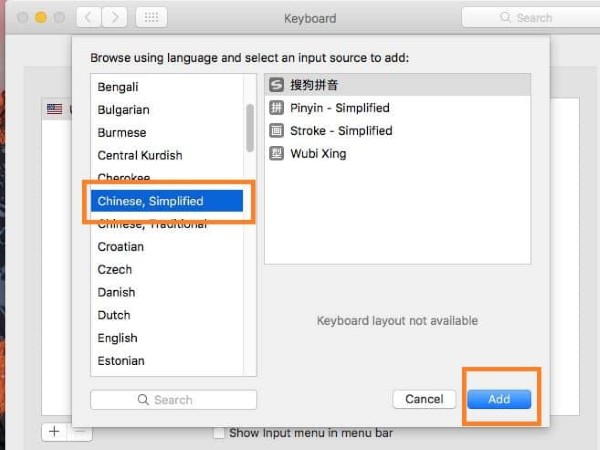Screen dimensions: 600x450
Task: Enable Show Input menu in menu bar
Action: coord(220,433)
